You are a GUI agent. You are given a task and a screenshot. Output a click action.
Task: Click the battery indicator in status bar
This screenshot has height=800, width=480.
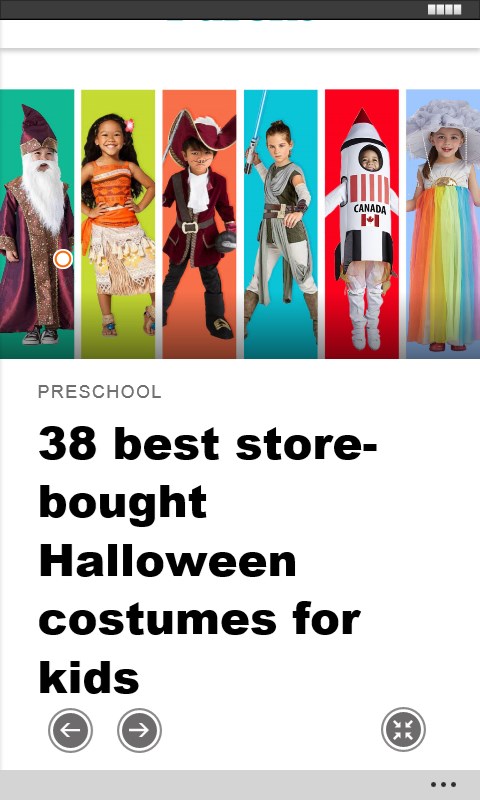(444, 10)
